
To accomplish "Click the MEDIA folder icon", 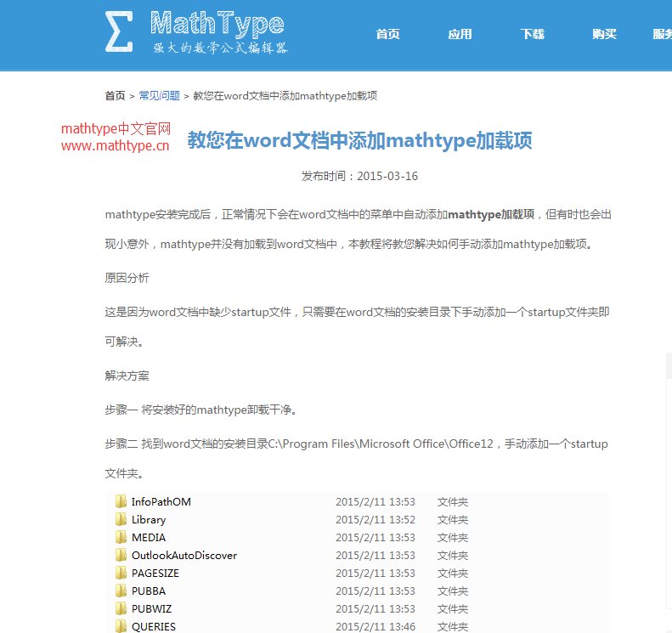I will pos(121,537).
